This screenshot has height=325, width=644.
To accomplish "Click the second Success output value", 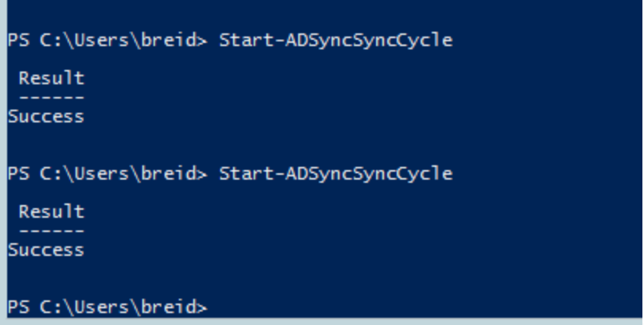I will [46, 250].
